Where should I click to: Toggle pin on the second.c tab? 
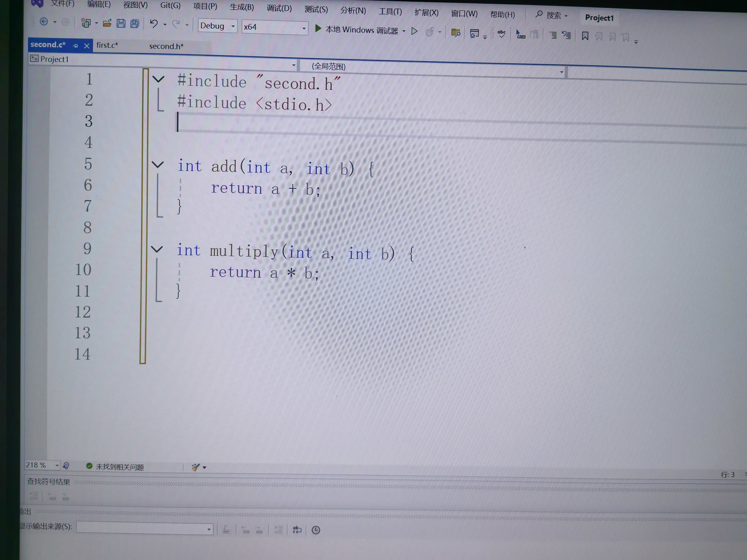click(75, 46)
